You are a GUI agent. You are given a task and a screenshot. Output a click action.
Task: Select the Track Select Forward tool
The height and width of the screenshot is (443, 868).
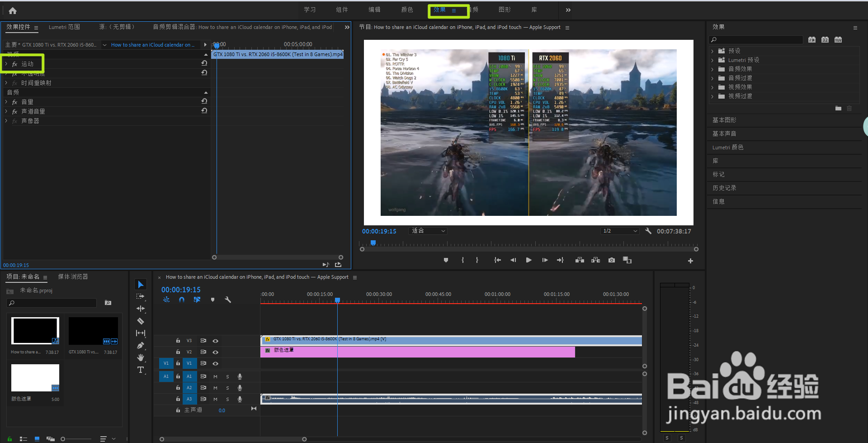coord(141,296)
